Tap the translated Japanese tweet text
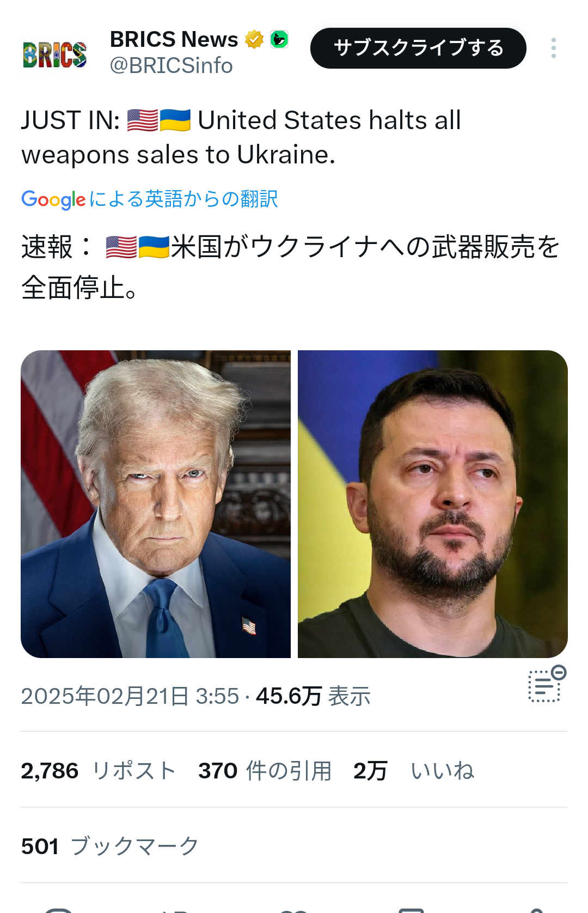 [x=291, y=267]
